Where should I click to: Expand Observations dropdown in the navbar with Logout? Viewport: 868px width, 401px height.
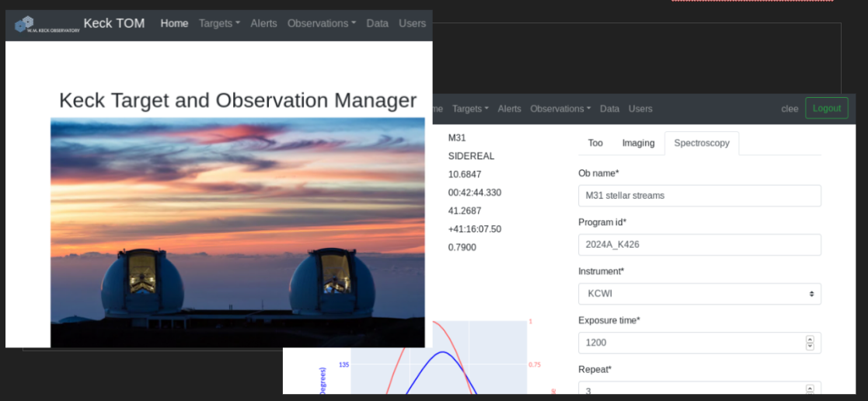pos(560,109)
